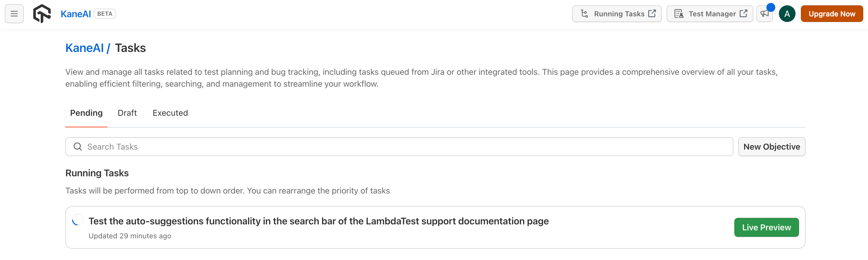Click the LambdaTest logo icon

click(42, 14)
